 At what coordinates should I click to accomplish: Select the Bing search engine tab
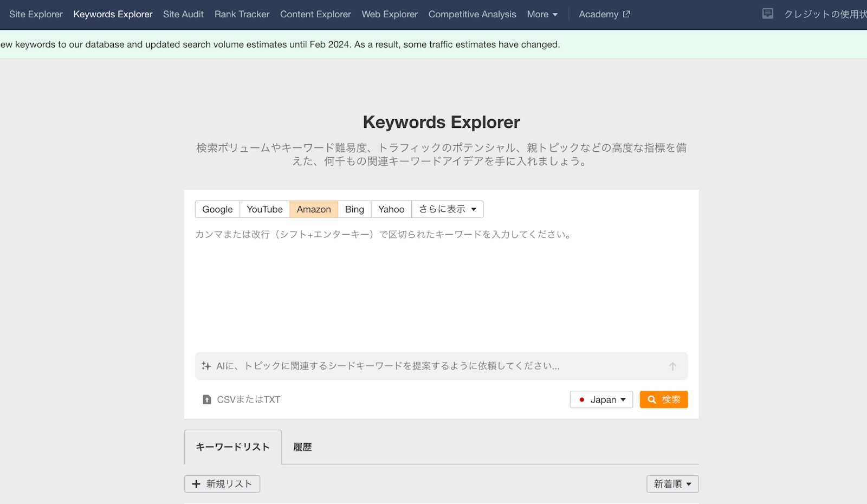click(354, 209)
